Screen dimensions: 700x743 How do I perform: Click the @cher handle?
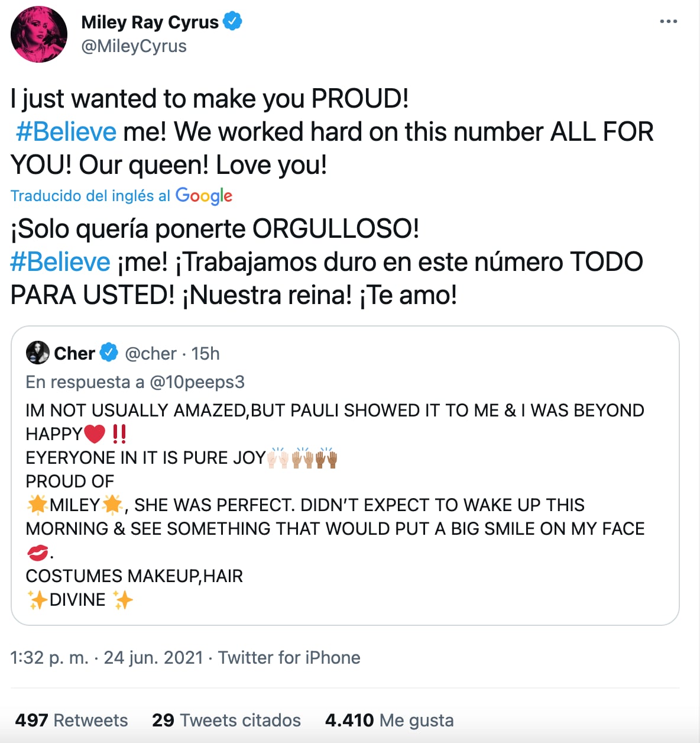[151, 353]
